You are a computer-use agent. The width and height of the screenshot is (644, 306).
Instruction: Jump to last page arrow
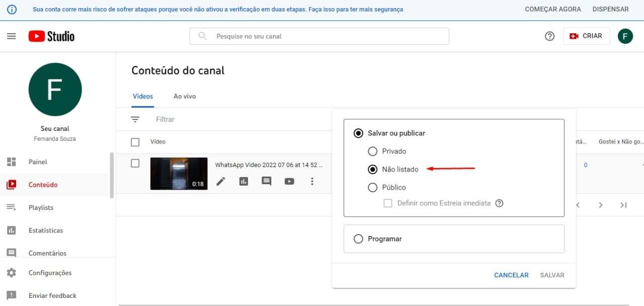(x=623, y=205)
